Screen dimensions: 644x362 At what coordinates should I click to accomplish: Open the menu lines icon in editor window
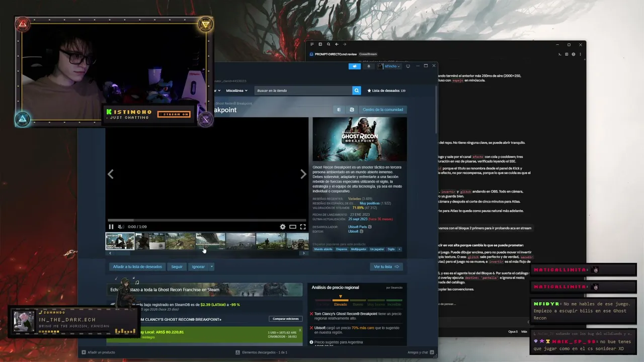pyautogui.click(x=312, y=44)
